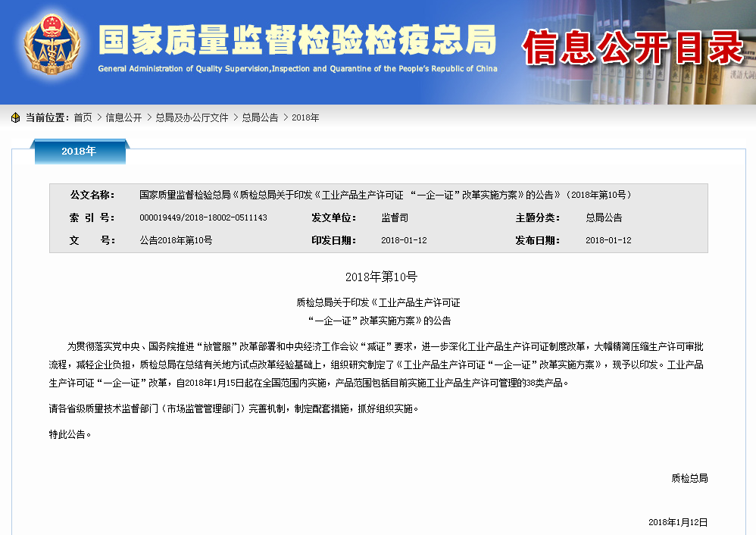The image size is (756, 535).
Task: Click 监督司 beside 发文单位
Action: click(394, 217)
